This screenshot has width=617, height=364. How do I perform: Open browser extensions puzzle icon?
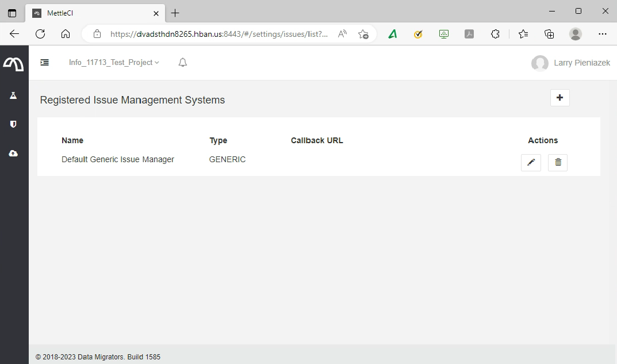pos(495,34)
